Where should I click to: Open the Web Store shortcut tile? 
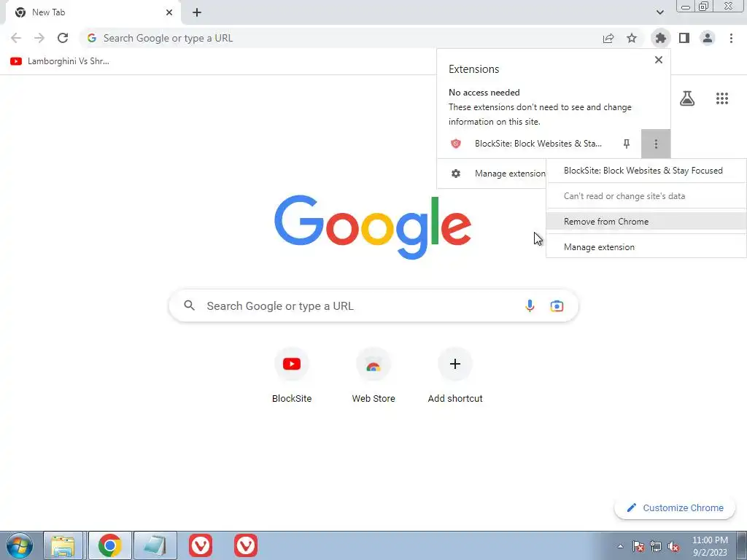[373, 376]
